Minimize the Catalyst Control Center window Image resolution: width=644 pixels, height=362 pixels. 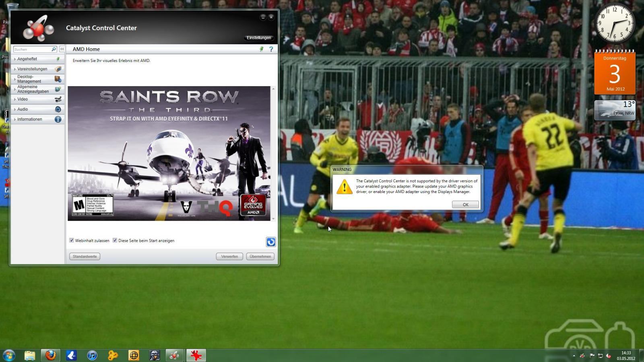pos(263,17)
